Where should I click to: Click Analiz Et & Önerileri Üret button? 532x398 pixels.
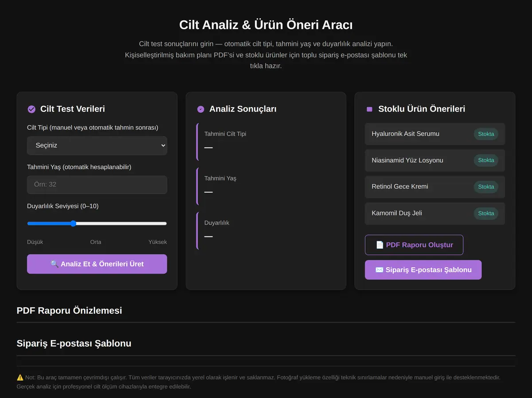(x=97, y=264)
